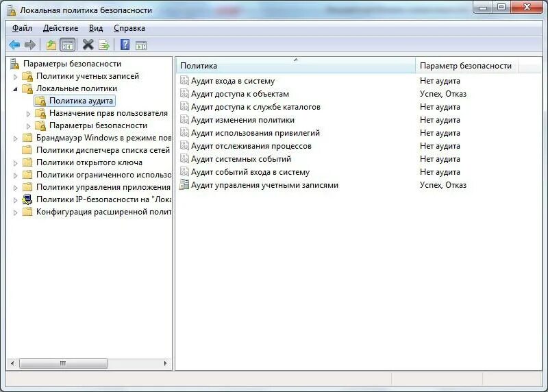Select Аудит системных событий row
The image size is (548, 392).
tap(241, 159)
